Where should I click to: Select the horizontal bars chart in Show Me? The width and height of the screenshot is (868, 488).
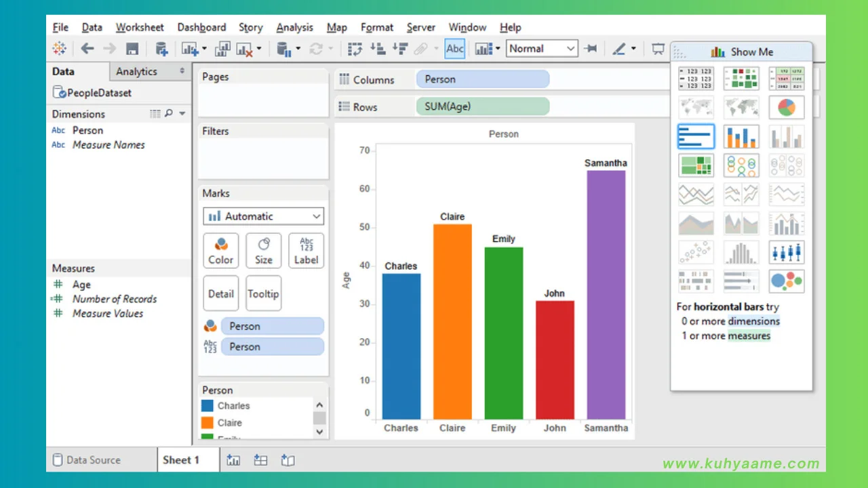(x=696, y=136)
